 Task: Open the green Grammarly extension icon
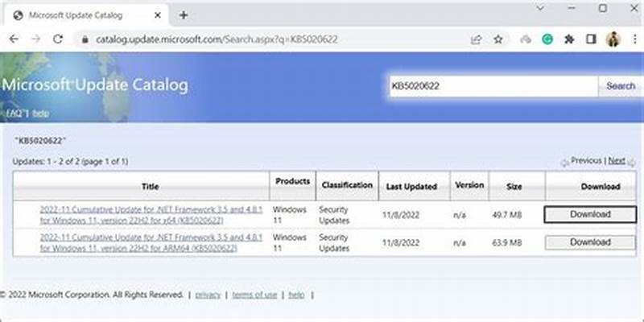pyautogui.click(x=547, y=39)
